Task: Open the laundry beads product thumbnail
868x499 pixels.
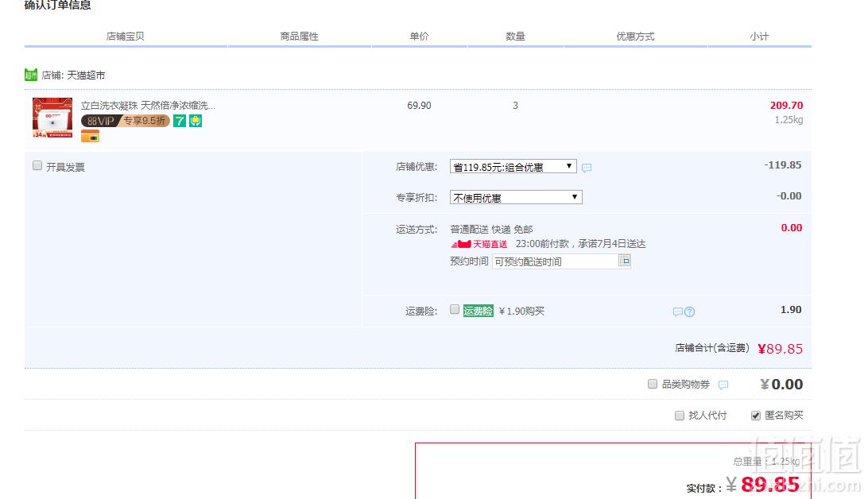Action: (x=52, y=118)
